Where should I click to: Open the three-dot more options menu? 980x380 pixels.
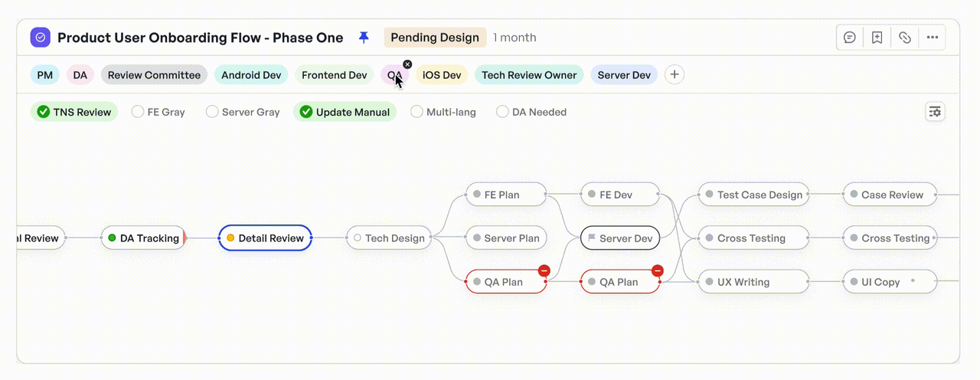pyautogui.click(x=932, y=38)
